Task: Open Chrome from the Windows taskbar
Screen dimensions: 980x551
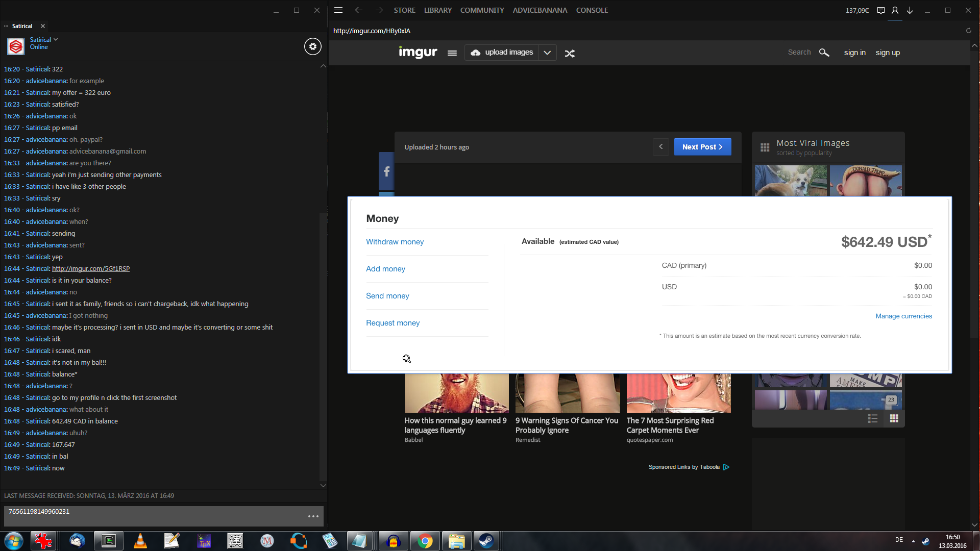Action: pyautogui.click(x=425, y=541)
